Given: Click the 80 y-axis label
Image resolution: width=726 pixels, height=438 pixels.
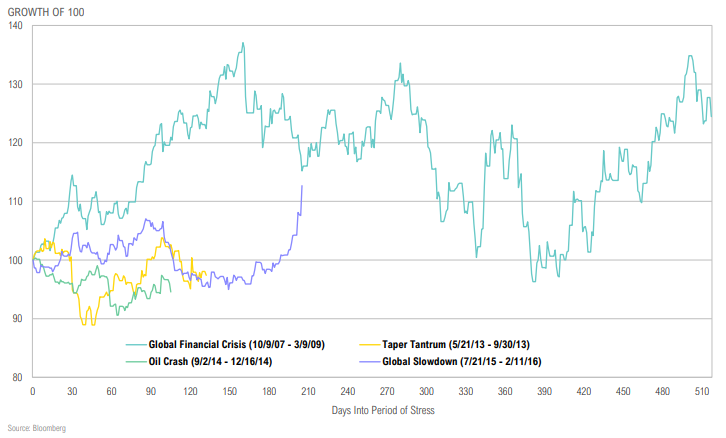Looking at the screenshot, I should coord(18,377).
